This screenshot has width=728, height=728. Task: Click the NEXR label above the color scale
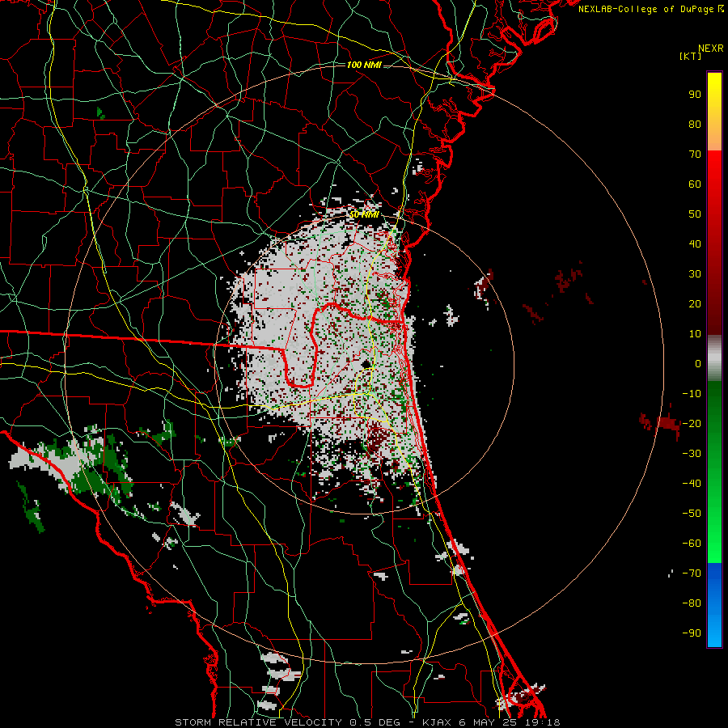click(x=711, y=49)
